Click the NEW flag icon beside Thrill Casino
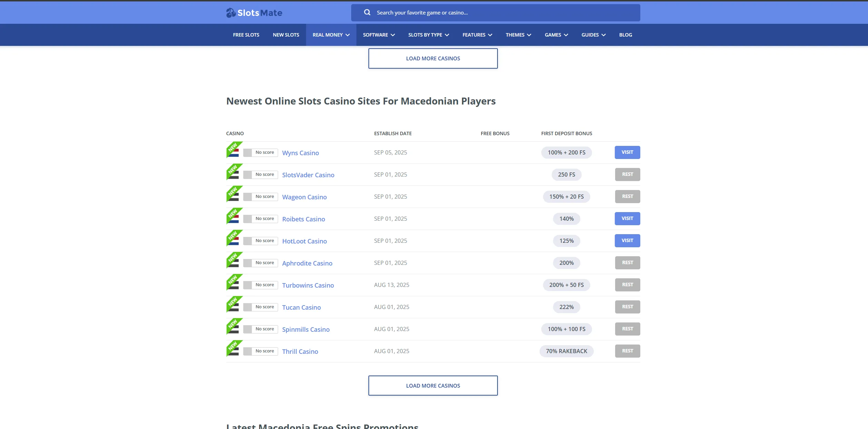 (234, 348)
